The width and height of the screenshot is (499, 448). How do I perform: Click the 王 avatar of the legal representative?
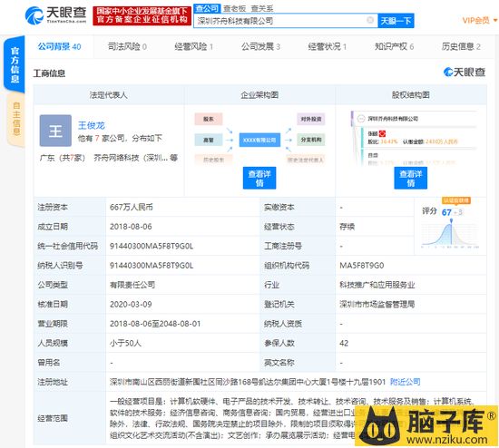coord(55,131)
